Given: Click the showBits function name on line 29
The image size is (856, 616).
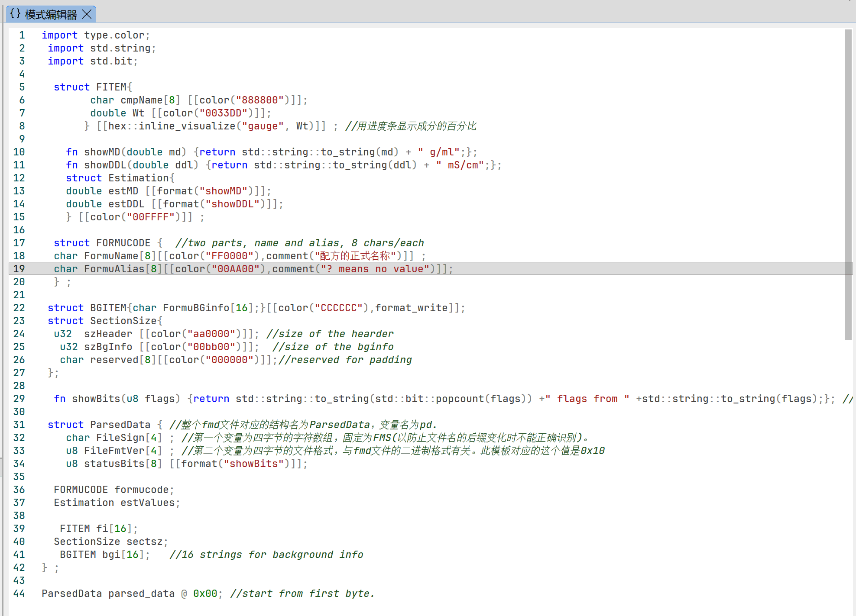Looking at the screenshot, I should pos(96,399).
